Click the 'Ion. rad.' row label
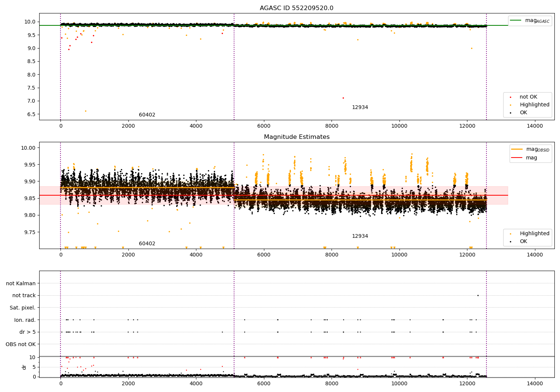 (25, 320)
